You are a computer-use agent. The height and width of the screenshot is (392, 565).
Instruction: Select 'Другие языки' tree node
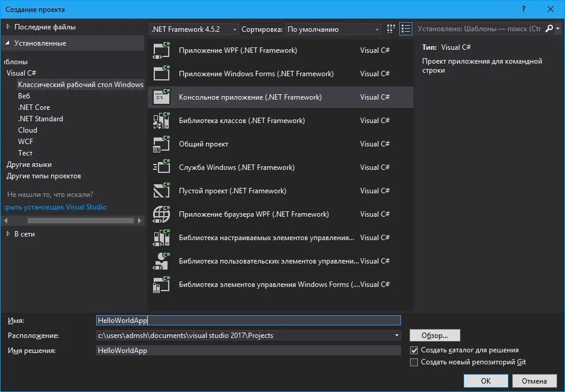click(x=29, y=164)
